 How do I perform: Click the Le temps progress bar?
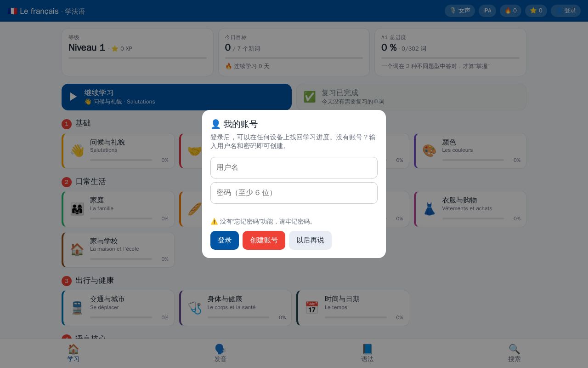[x=356, y=317]
